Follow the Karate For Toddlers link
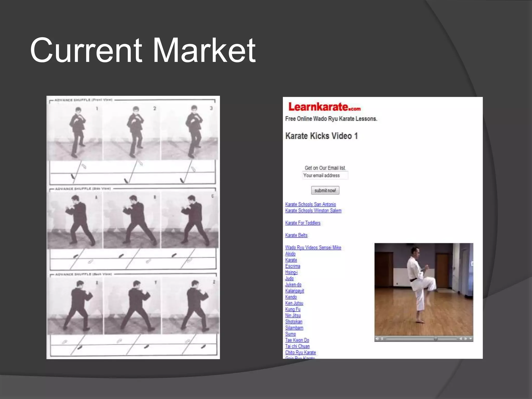This screenshot has width=532, height=399. (303, 223)
